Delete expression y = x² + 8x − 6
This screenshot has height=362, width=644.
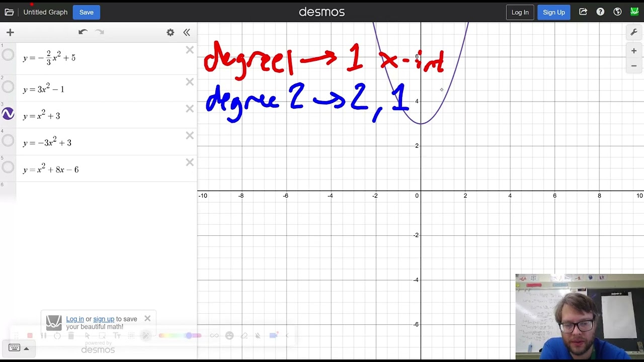(190, 162)
